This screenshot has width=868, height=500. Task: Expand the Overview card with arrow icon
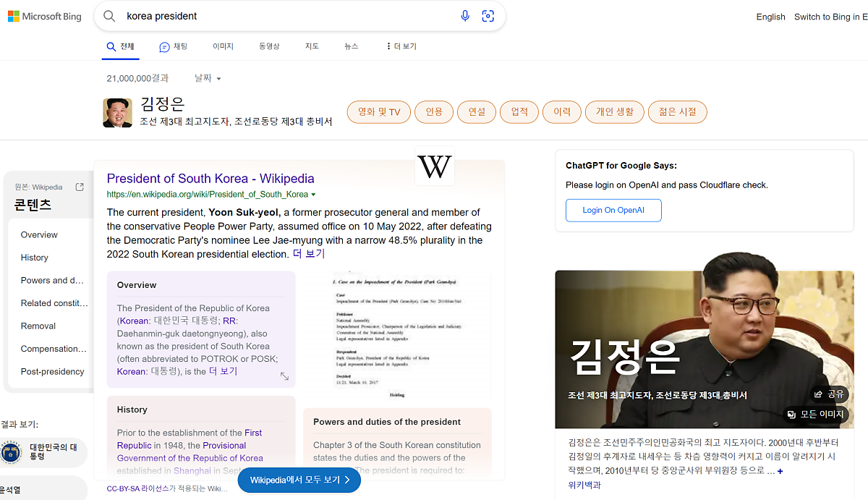click(x=284, y=376)
